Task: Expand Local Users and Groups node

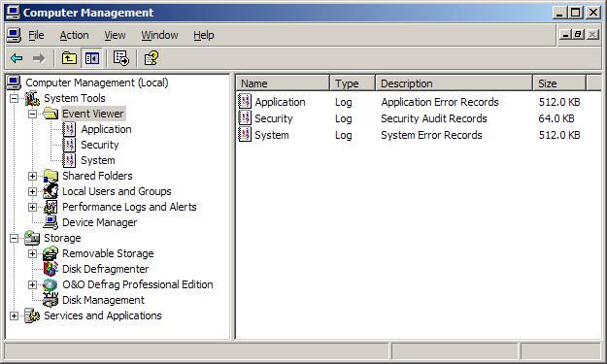Action: click(32, 191)
